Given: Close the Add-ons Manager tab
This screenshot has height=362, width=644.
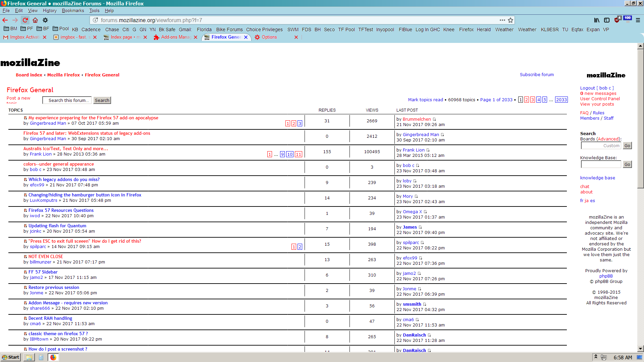Looking at the screenshot, I should coord(196,37).
